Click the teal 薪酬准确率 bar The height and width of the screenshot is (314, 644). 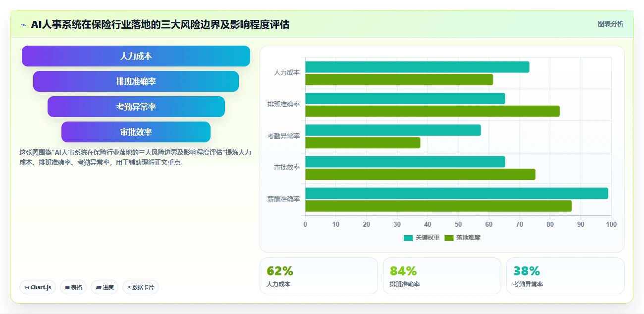(x=457, y=193)
